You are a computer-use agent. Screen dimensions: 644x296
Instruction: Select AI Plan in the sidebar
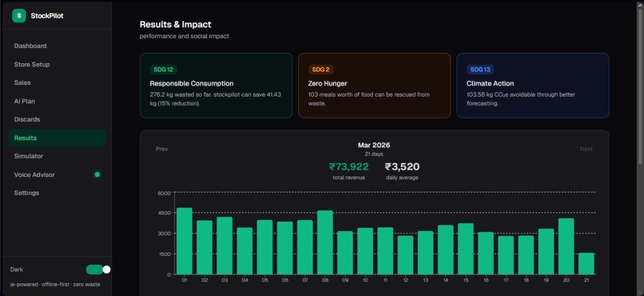click(x=57, y=101)
